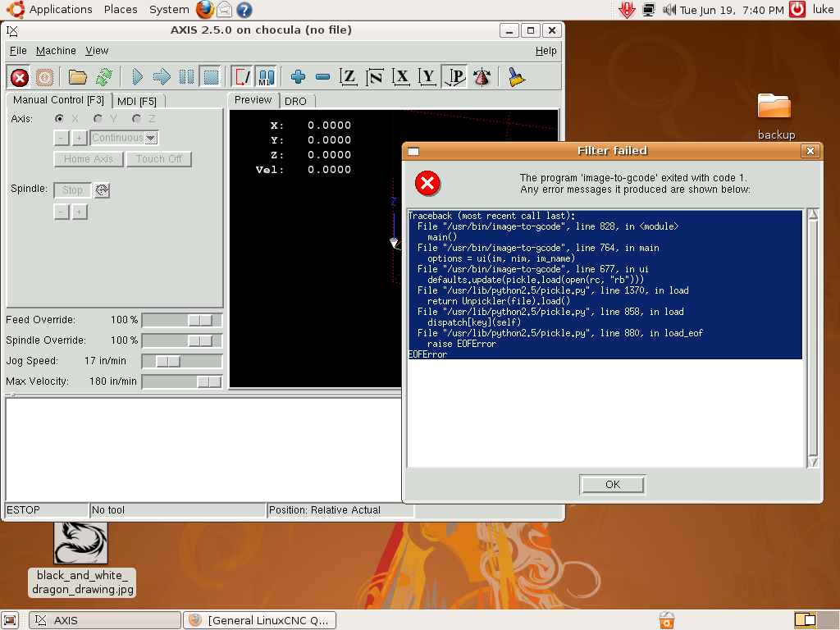The width and height of the screenshot is (840, 630).
Task: Click the error traceback scrollbar up arrow
Action: pyautogui.click(x=813, y=214)
